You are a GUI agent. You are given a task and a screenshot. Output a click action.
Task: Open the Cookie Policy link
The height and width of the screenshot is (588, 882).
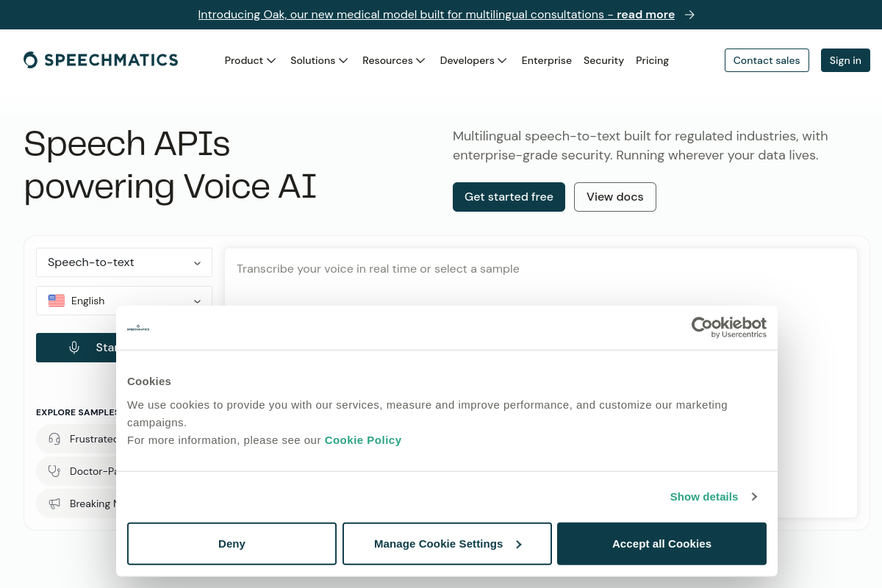point(363,440)
